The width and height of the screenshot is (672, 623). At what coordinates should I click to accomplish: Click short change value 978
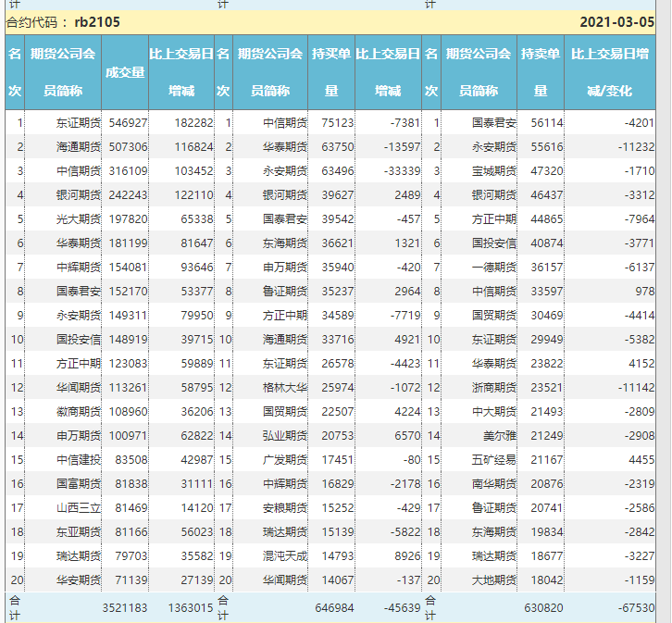[x=645, y=292]
